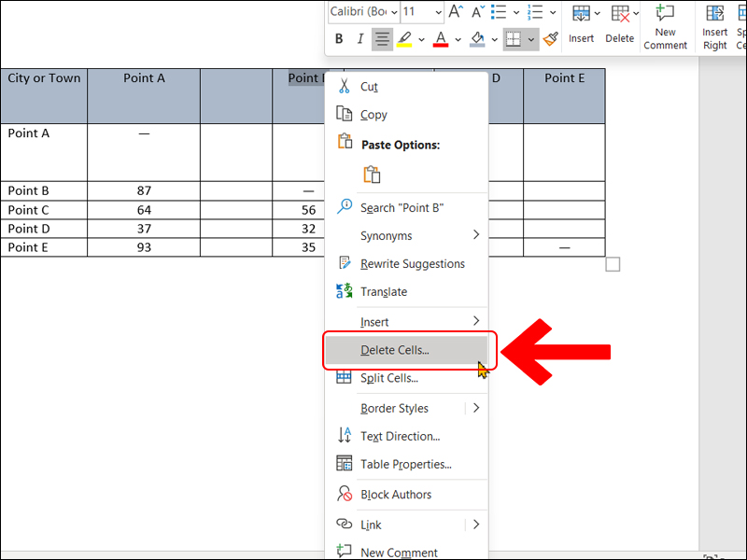The height and width of the screenshot is (560, 747).
Task: Click the Insert table icon
Action: coord(581,23)
